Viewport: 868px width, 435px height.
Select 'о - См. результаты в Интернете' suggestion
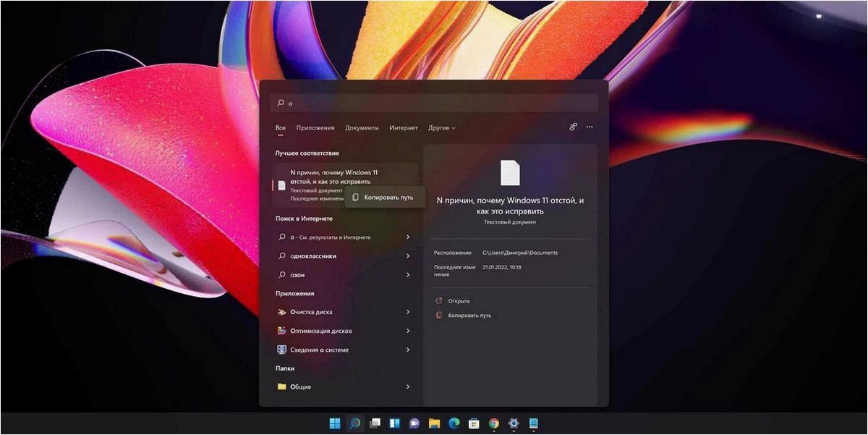point(344,237)
